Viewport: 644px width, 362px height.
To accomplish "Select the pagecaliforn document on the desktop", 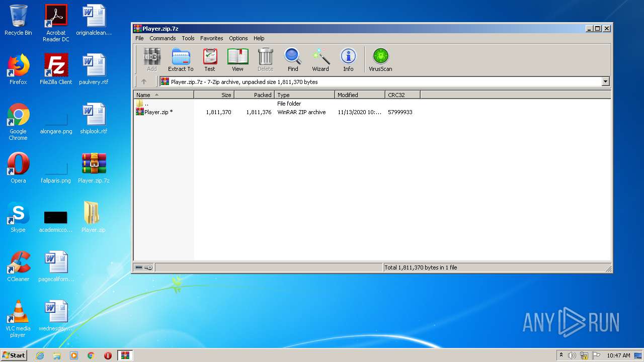I will (x=56, y=266).
